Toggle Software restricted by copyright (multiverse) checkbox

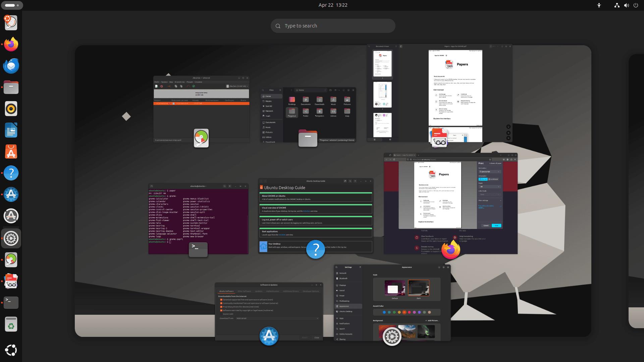click(x=221, y=310)
